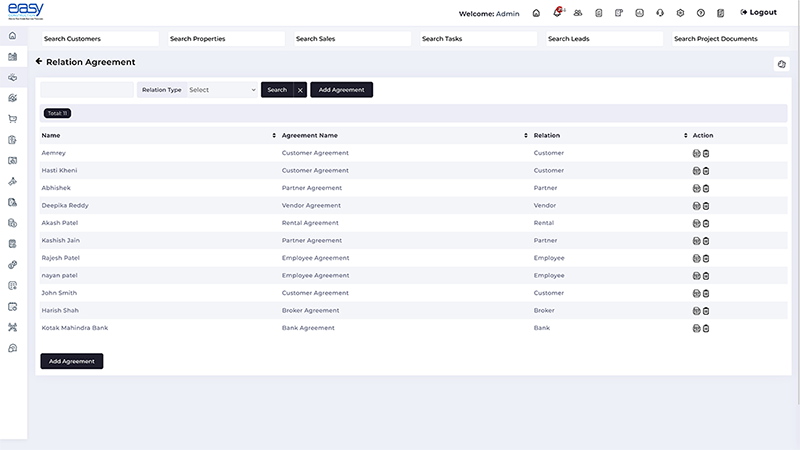Click the first action icon for Aemrey
This screenshot has width=800, height=450.
click(696, 154)
